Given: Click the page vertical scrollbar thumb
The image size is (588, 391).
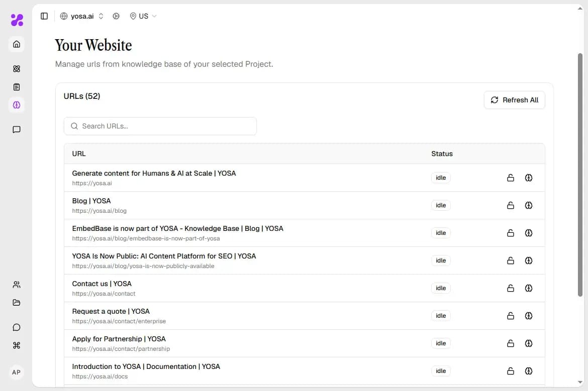Looking at the screenshot, I should click(580, 175).
